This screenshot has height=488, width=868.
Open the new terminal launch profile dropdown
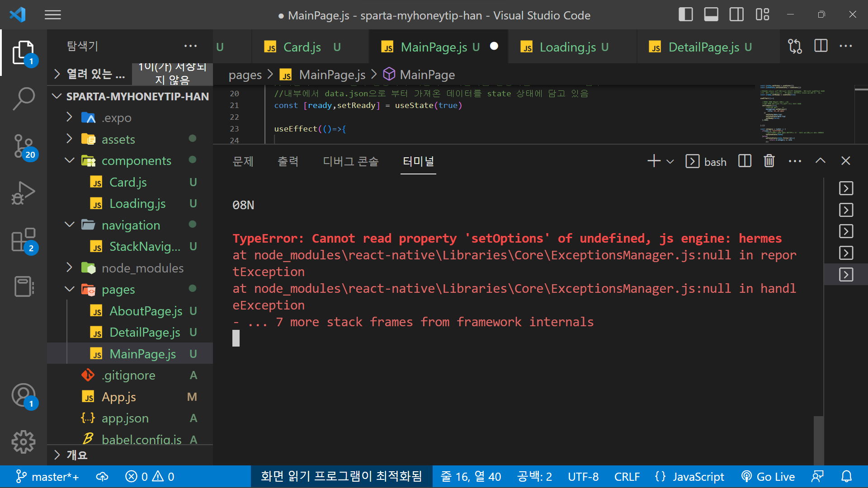(670, 161)
